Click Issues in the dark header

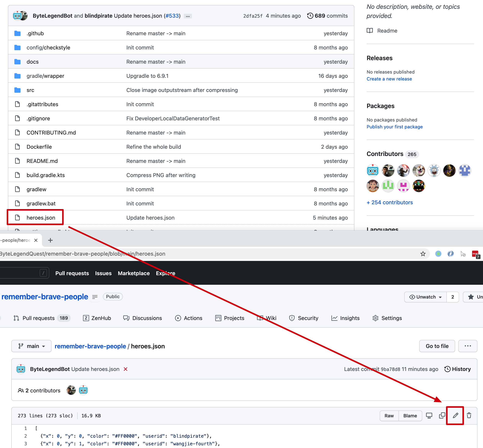point(103,273)
